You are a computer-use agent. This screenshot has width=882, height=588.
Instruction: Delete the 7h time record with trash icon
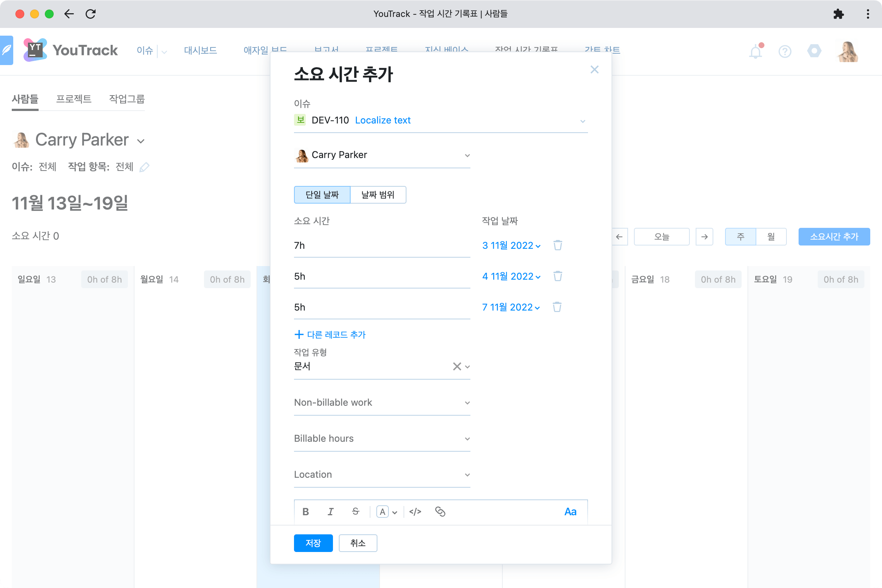tap(557, 245)
